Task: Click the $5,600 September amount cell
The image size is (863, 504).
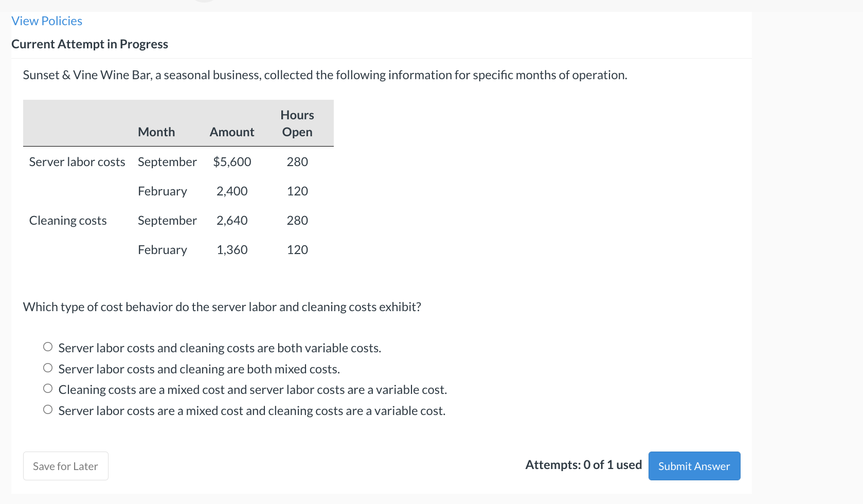Action: click(232, 161)
